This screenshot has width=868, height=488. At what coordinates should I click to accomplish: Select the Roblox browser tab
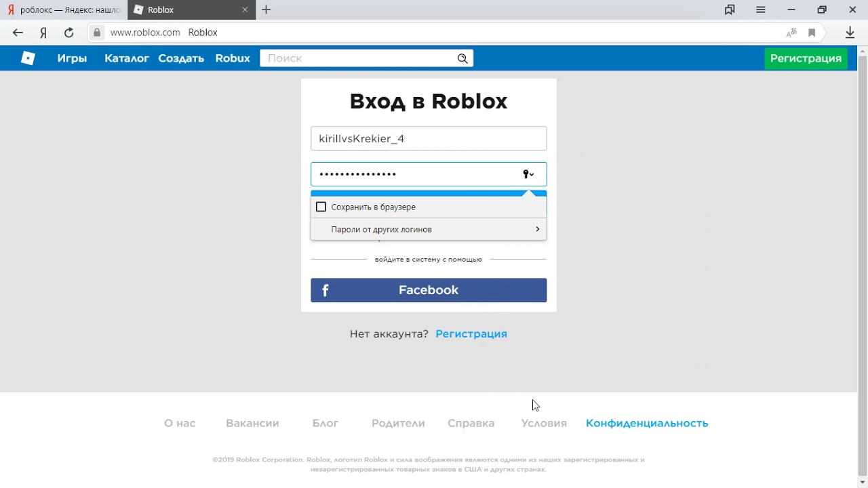192,9
